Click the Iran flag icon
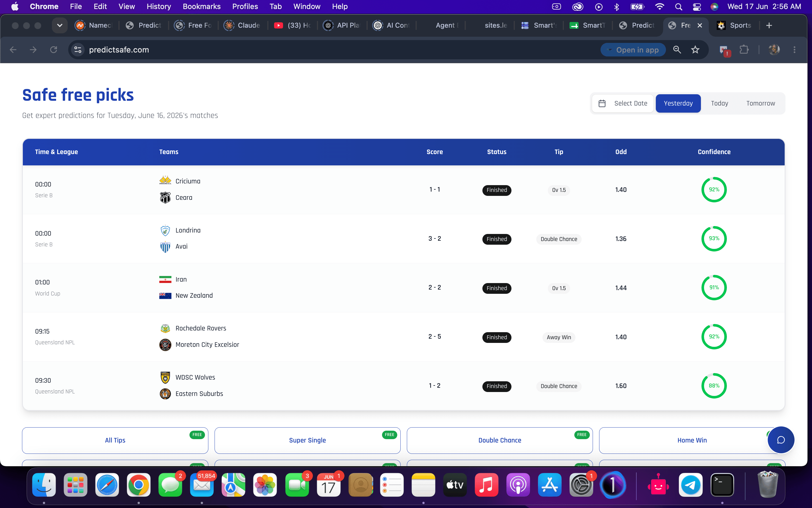 [165, 279]
